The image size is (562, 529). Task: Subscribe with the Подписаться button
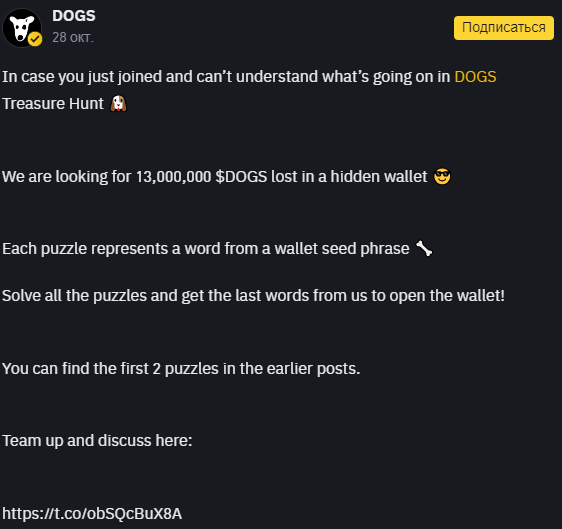click(504, 28)
